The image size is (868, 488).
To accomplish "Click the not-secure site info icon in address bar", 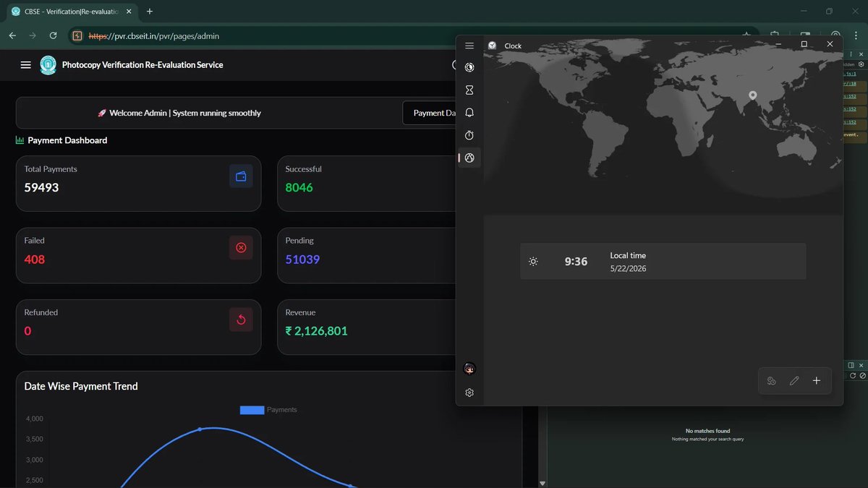I will tap(77, 35).
